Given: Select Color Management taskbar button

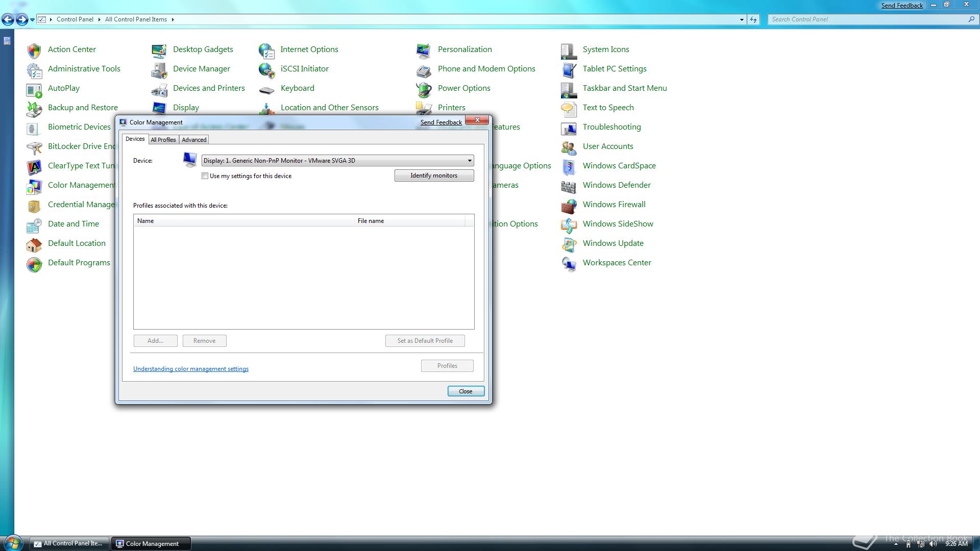Looking at the screenshot, I should 152,544.
